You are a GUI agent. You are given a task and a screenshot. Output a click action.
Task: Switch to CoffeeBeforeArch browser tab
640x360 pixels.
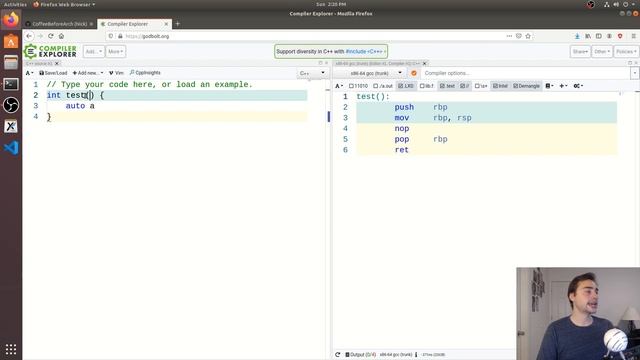coord(59,24)
